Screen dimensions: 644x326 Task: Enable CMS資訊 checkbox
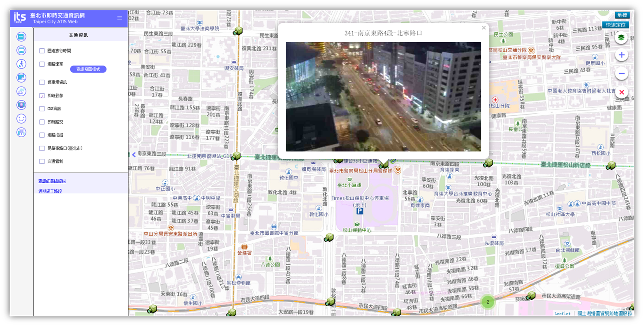coord(42,109)
